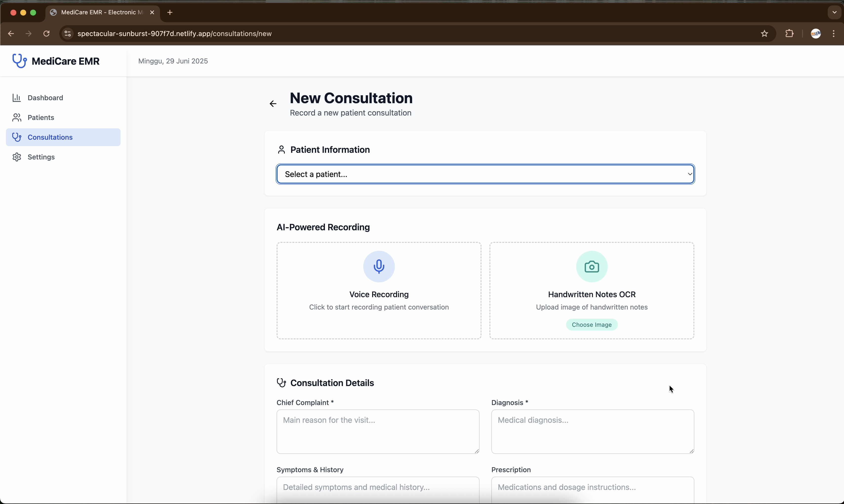The image size is (844, 504).
Task: Open the browser extensions puzzle icon
Action: pyautogui.click(x=789, y=34)
